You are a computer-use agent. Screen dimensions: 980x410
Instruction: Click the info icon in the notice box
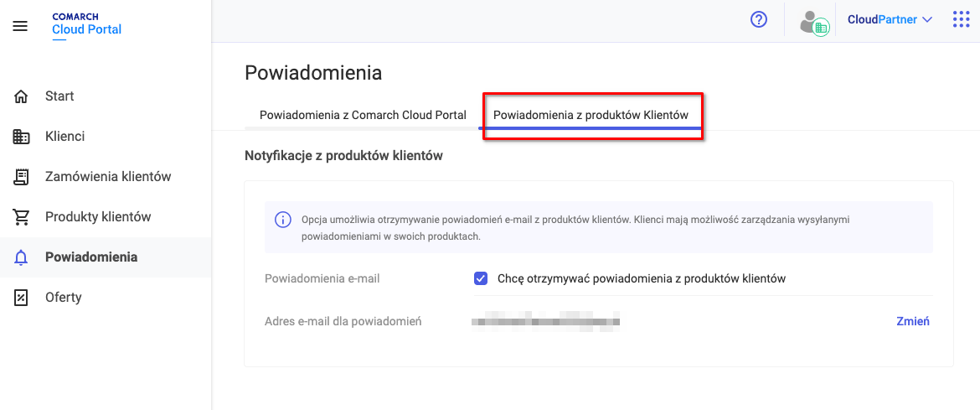point(283,221)
